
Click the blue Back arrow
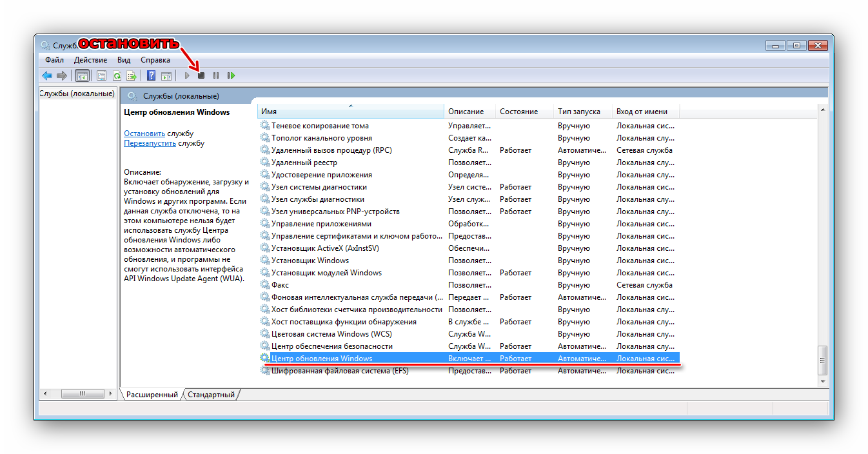pyautogui.click(x=47, y=75)
